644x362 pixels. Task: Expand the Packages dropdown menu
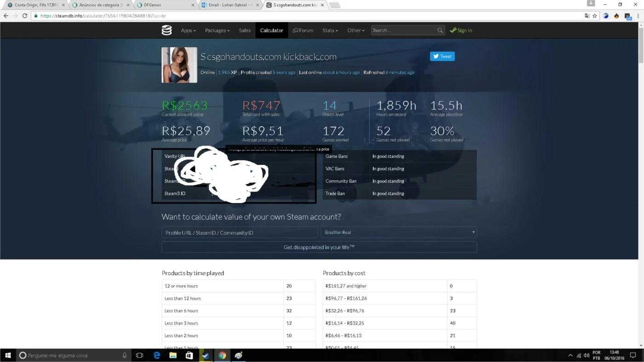(x=217, y=30)
